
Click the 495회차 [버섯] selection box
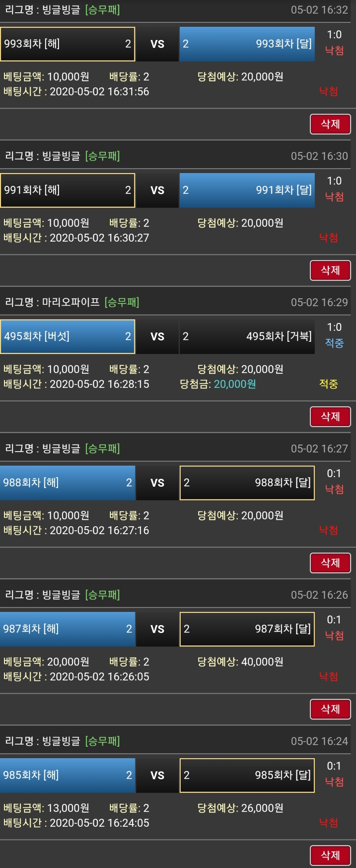tap(68, 336)
